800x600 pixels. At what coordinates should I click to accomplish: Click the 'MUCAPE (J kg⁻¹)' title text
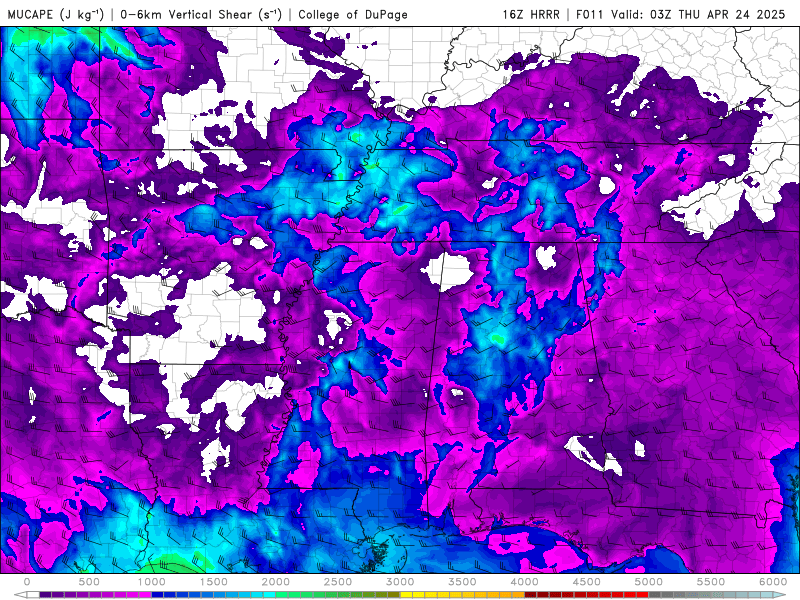tap(56, 14)
